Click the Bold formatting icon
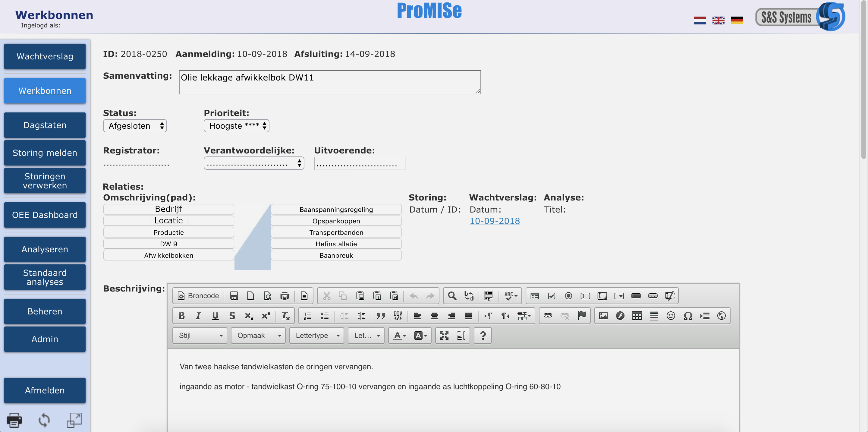This screenshot has width=868, height=432. click(x=182, y=316)
